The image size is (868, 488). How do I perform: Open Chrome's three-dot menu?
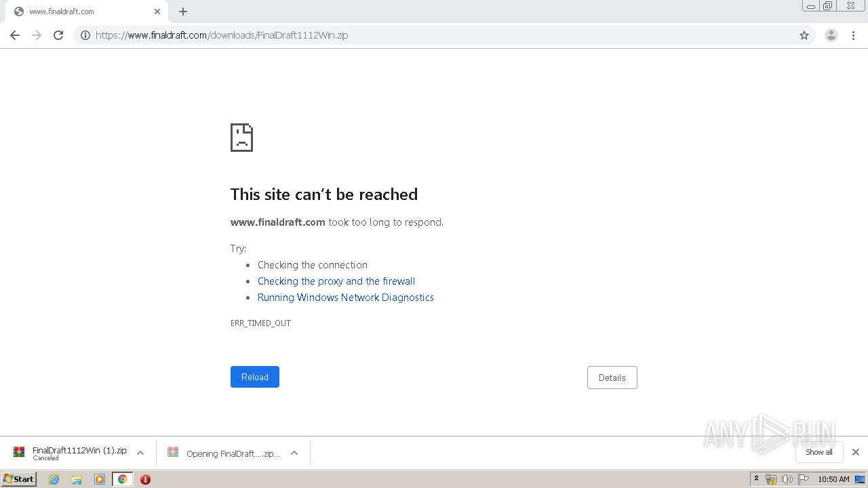[x=853, y=35]
